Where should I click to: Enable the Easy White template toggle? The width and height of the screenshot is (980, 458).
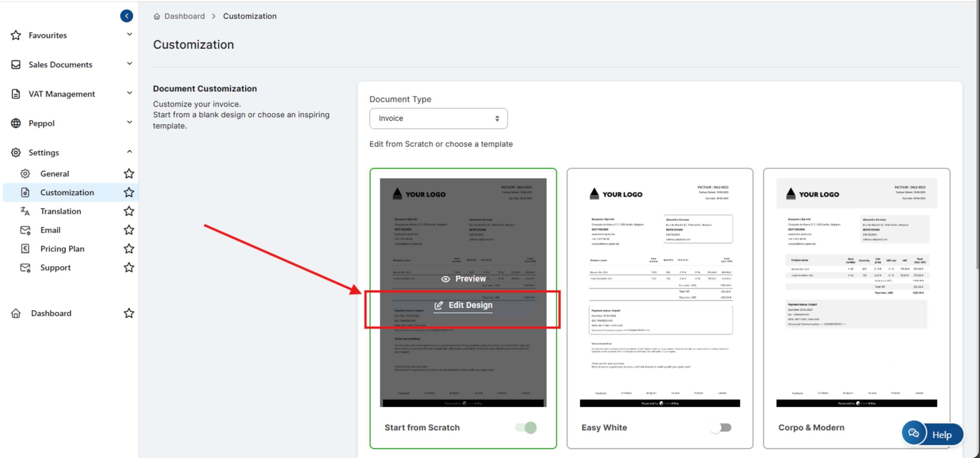click(x=720, y=427)
